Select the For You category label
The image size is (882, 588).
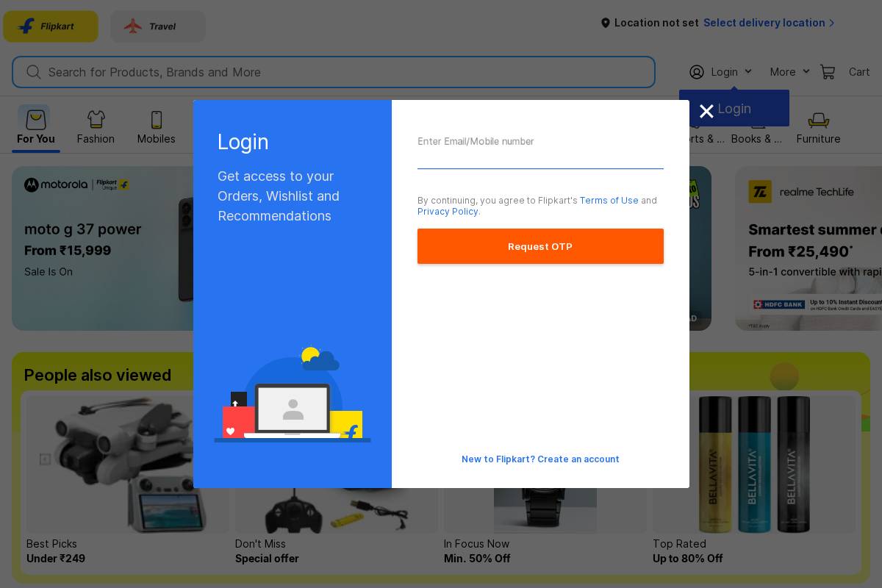[36, 139]
